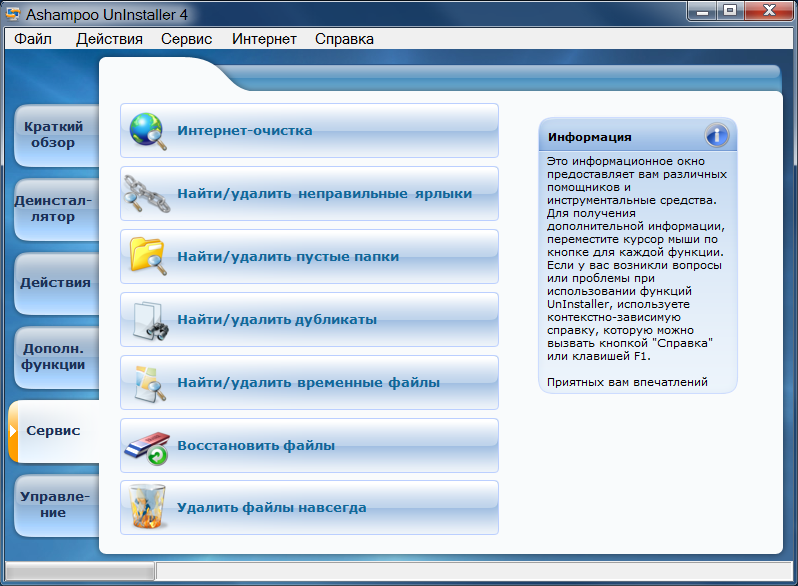This screenshot has width=798, height=586.
Task: Click the duplicate files search icon
Action: [x=148, y=319]
